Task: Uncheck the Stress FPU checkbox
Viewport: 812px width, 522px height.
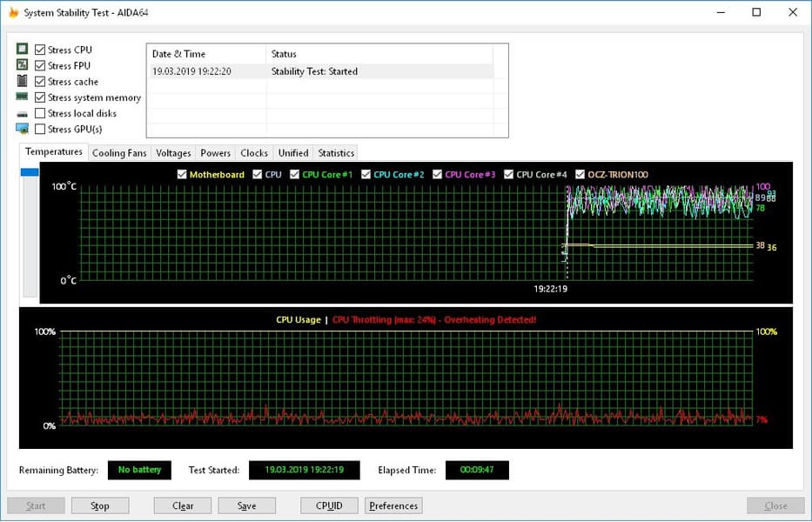Action: click(40, 66)
